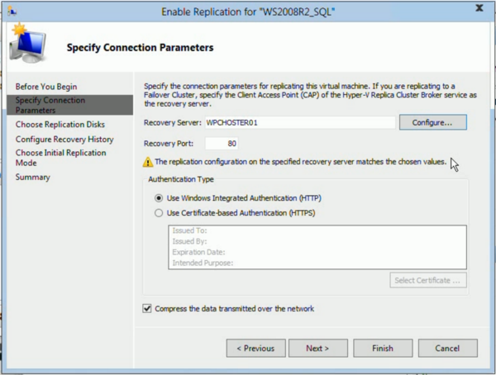Go to Choose Replication Disks step

(x=60, y=125)
